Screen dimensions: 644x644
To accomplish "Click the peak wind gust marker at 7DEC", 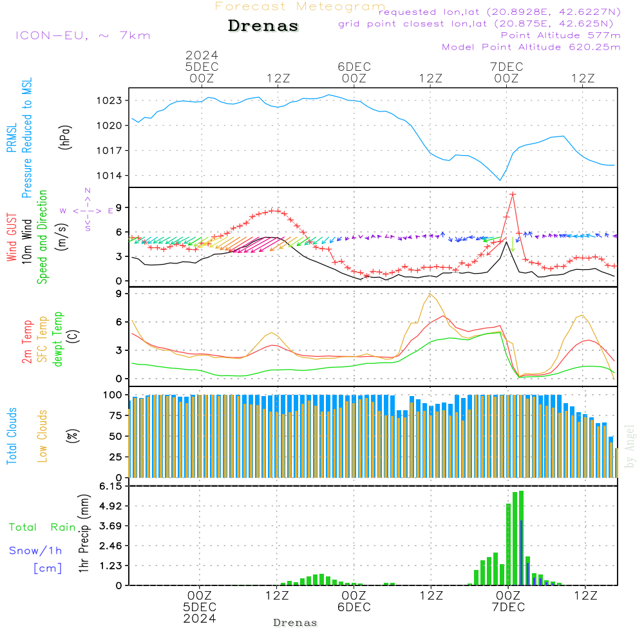I will [x=512, y=194].
